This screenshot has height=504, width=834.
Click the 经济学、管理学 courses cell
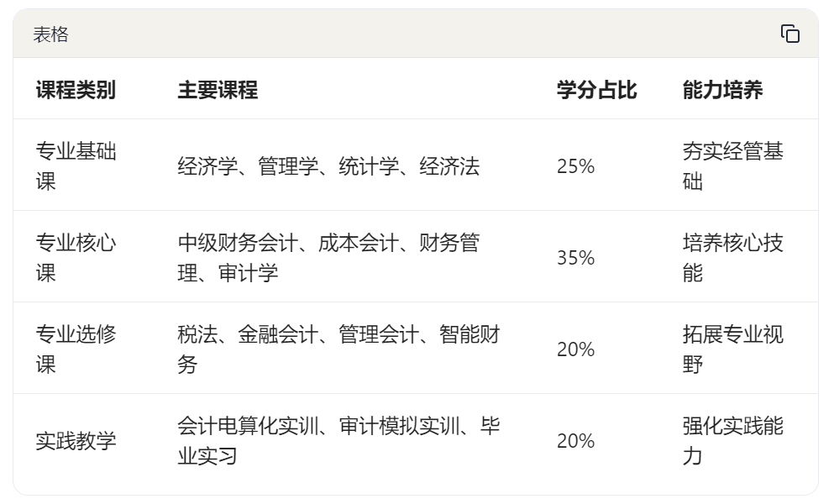tap(328, 166)
